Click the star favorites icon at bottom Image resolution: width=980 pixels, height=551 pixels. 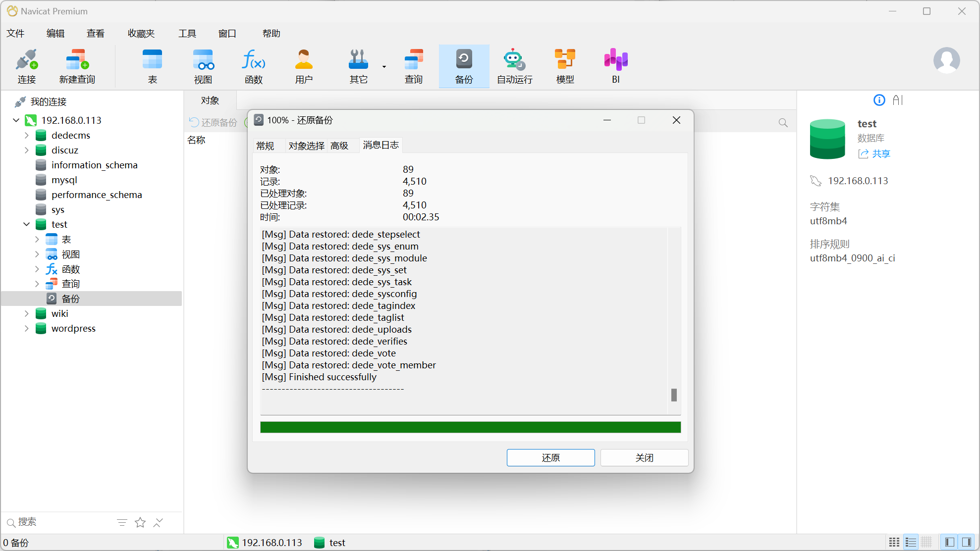(140, 522)
